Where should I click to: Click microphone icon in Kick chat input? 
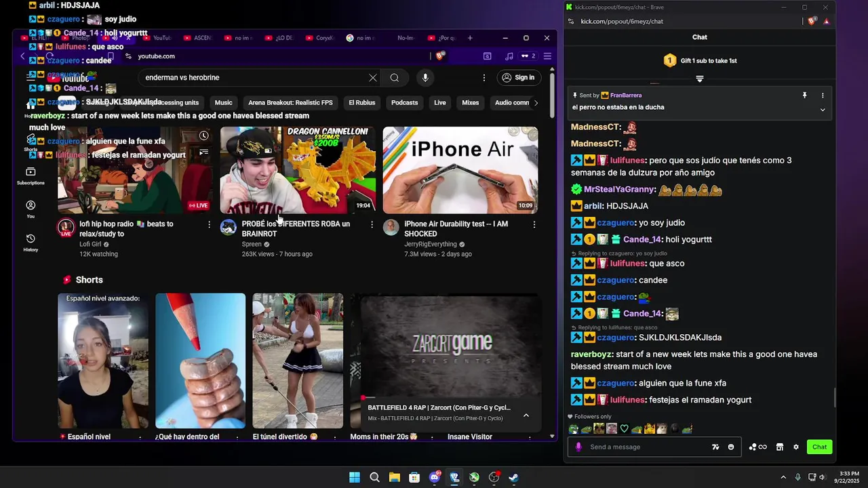pyautogui.click(x=578, y=447)
